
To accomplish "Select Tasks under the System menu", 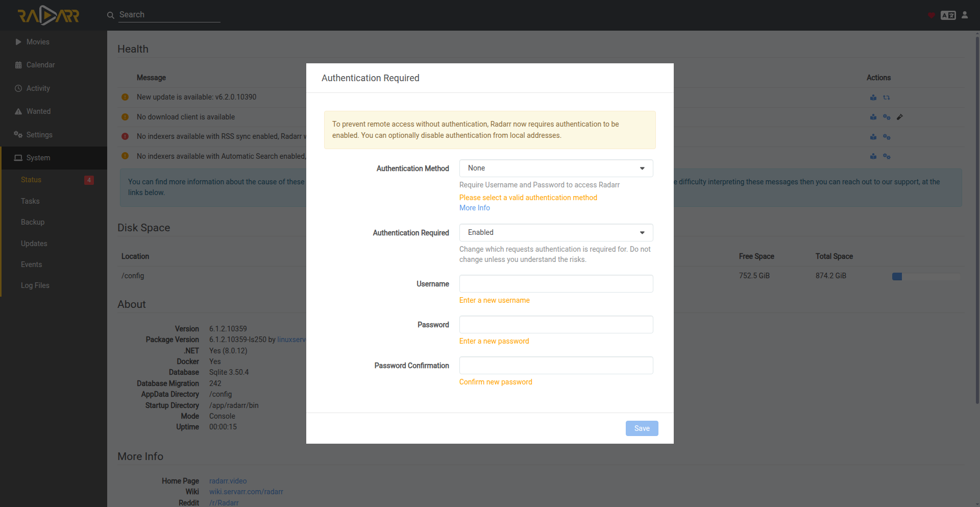I will tap(30, 201).
